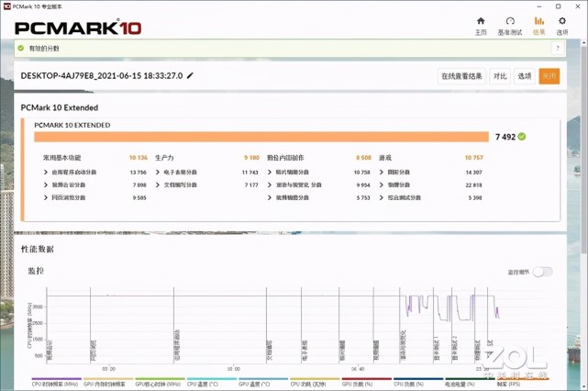Viewport: 588px width, 391px height.
Task: Click the pencil icon to rename the result
Action: (x=190, y=76)
